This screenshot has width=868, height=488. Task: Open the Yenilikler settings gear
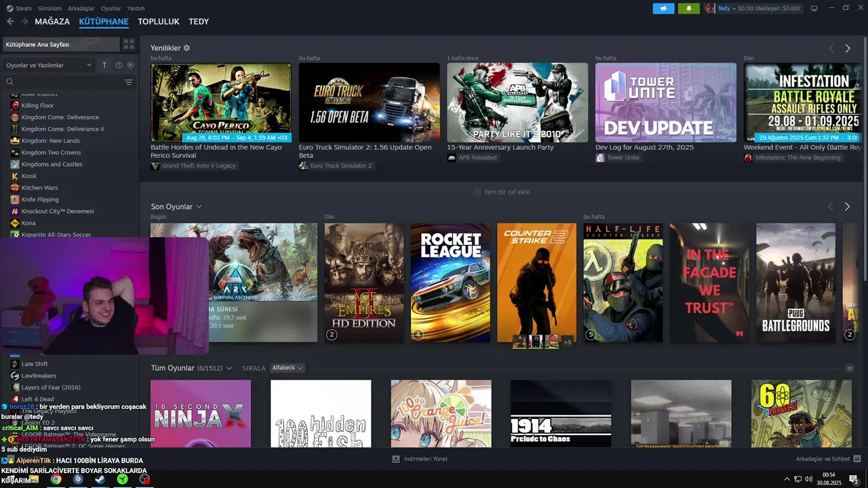186,48
